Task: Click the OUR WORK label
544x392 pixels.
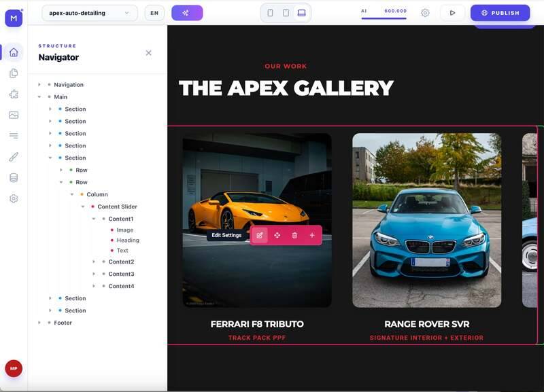Action: [x=286, y=66]
